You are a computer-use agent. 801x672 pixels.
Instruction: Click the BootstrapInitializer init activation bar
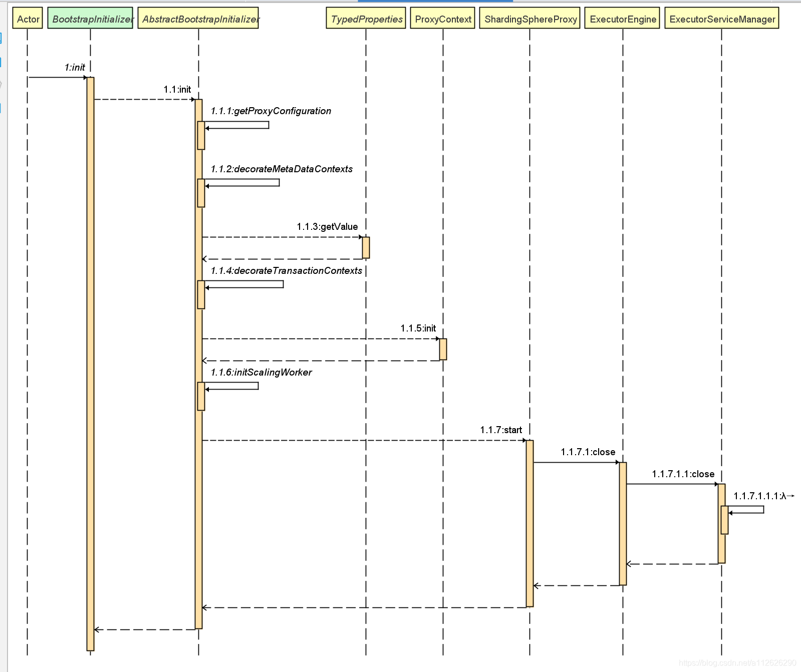coord(91,364)
